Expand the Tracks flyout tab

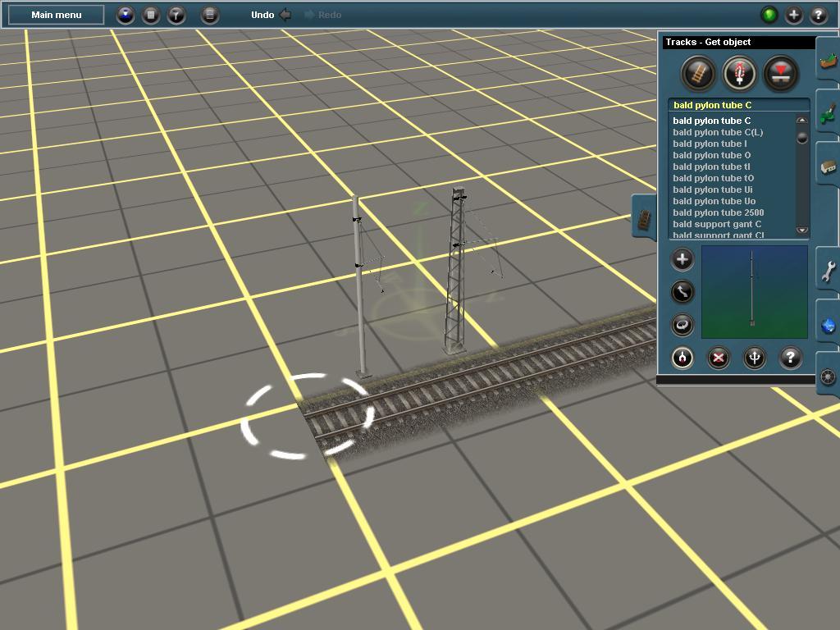coord(644,218)
